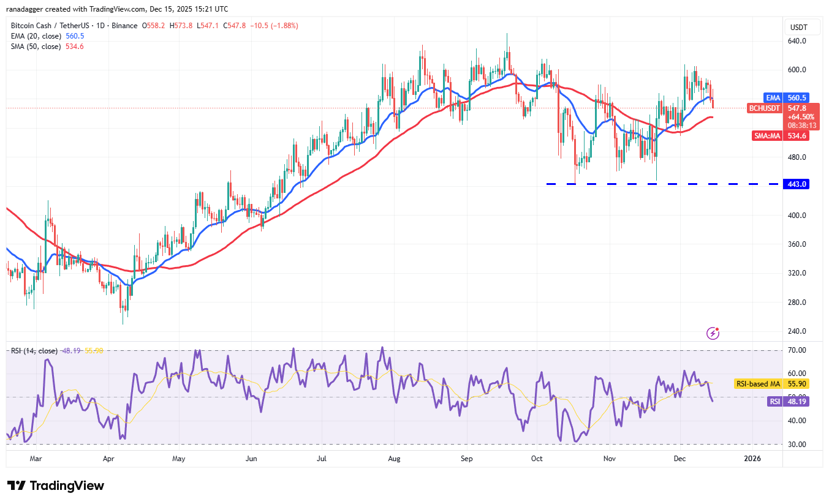Click the 2026 label on the time axis
829x504 pixels.
(753, 458)
